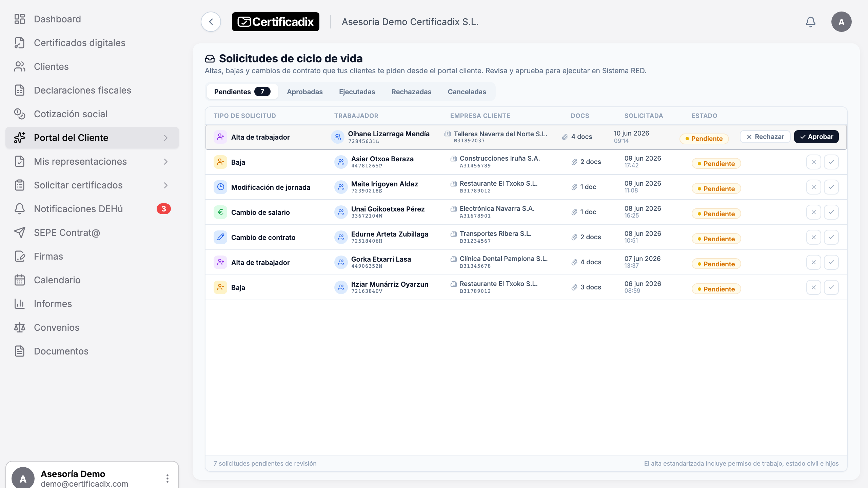Select worker name Gorka Etxarri Lasa
The width and height of the screenshot is (868, 488).
(381, 259)
